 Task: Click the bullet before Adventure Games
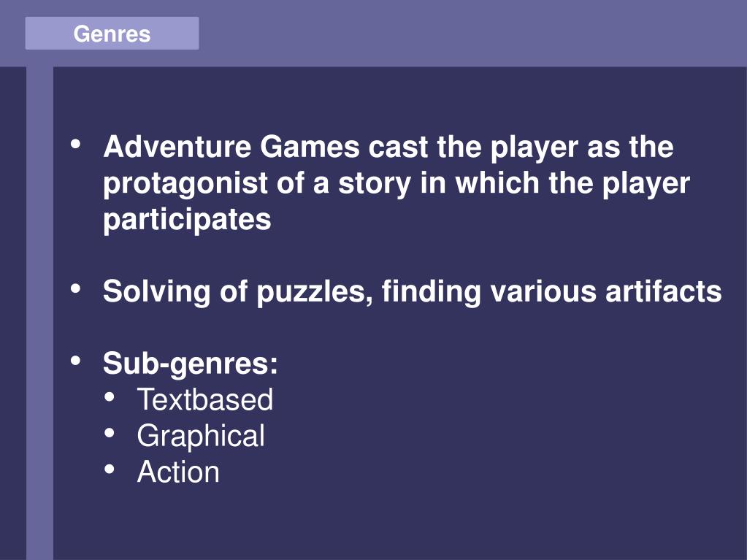(75, 145)
